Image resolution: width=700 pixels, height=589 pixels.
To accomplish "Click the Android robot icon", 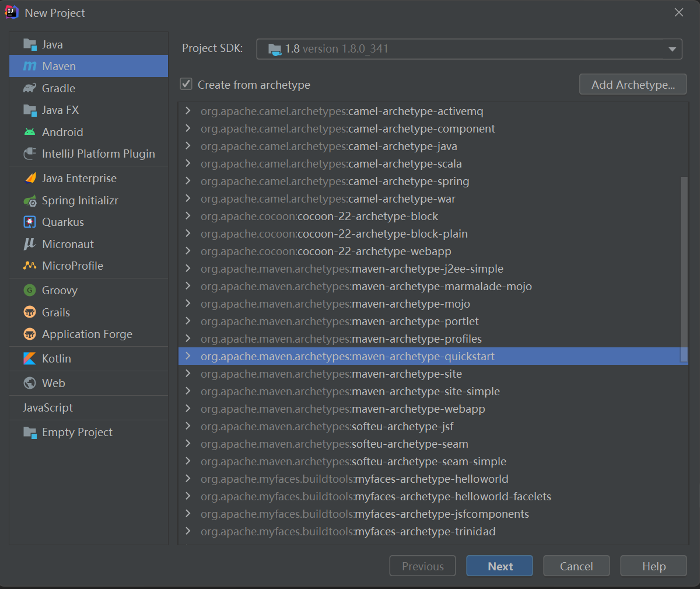I will (x=30, y=132).
